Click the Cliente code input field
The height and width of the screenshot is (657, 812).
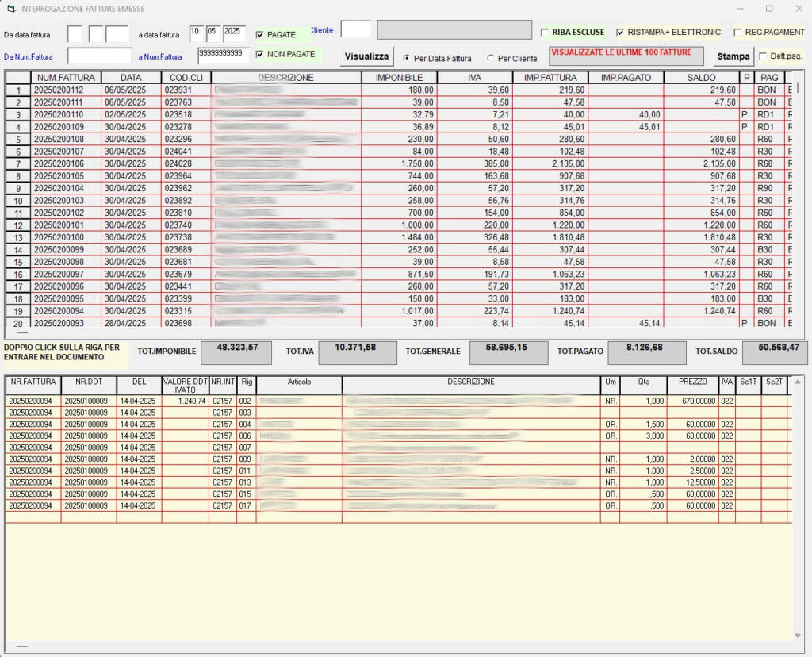point(356,29)
